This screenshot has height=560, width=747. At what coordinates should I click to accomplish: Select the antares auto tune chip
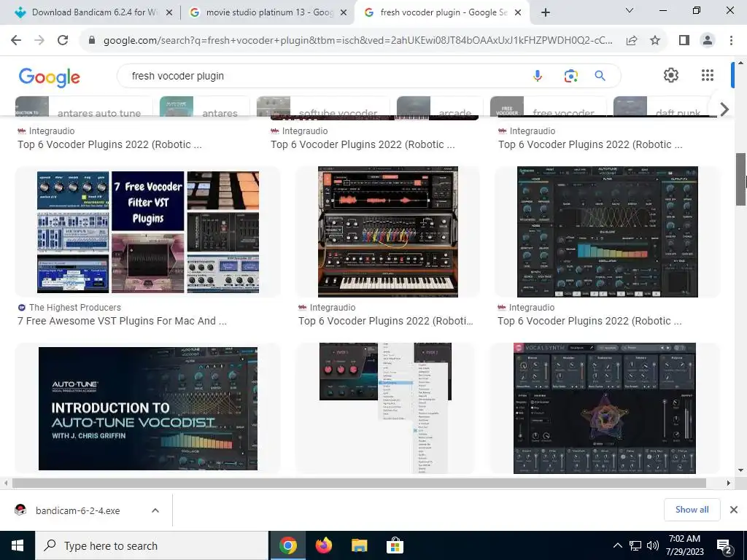click(84, 106)
